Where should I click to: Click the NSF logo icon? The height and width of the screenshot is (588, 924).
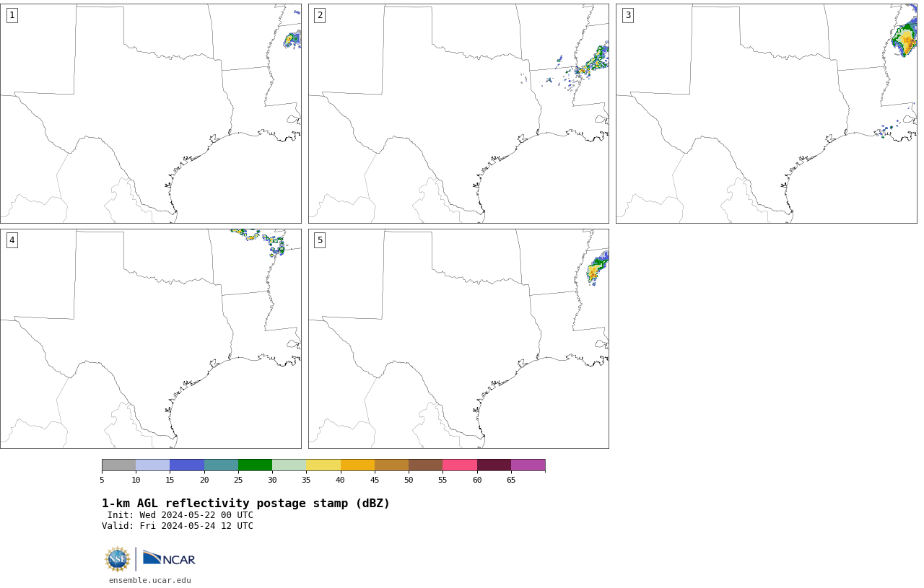118,559
